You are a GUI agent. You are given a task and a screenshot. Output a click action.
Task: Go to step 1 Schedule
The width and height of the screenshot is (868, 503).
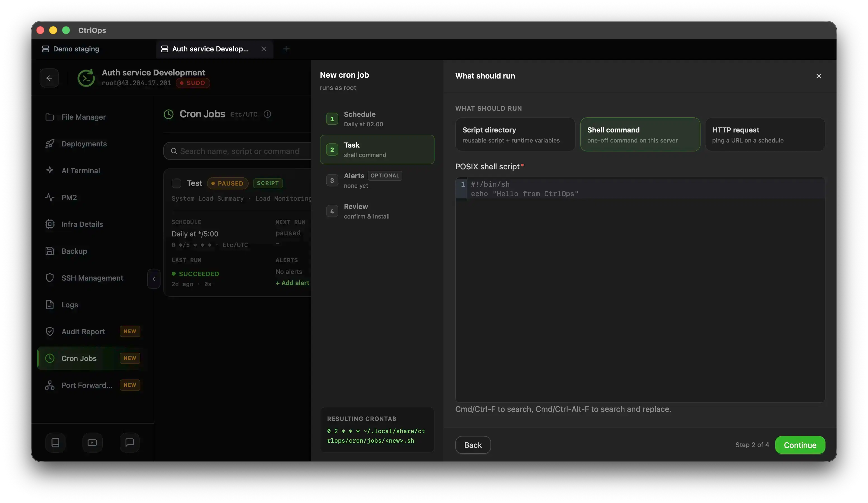tap(377, 119)
